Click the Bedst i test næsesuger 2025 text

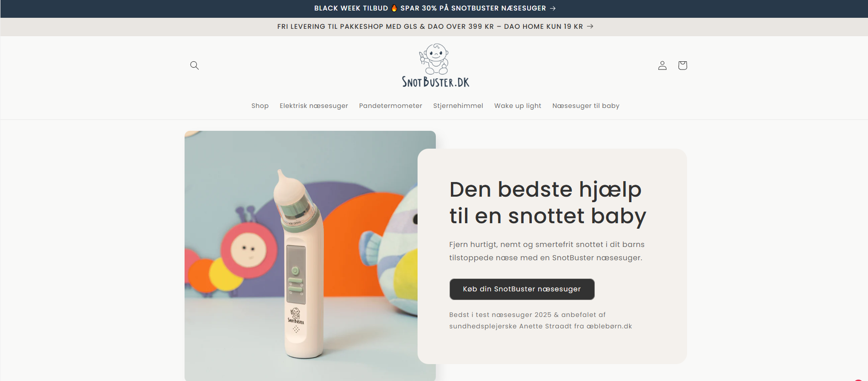540,320
